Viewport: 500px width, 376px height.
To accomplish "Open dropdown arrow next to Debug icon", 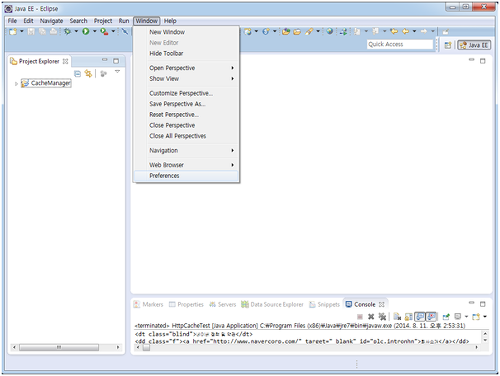I will 76,31.
